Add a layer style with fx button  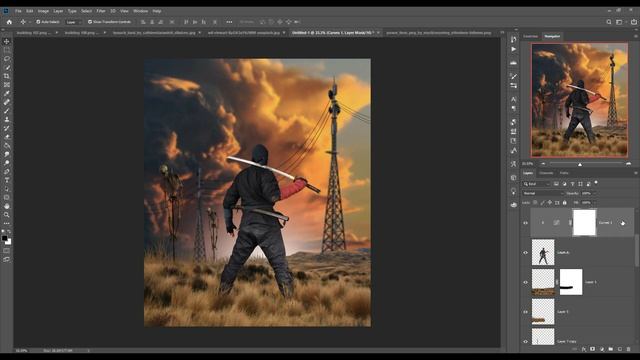pyautogui.click(x=584, y=349)
